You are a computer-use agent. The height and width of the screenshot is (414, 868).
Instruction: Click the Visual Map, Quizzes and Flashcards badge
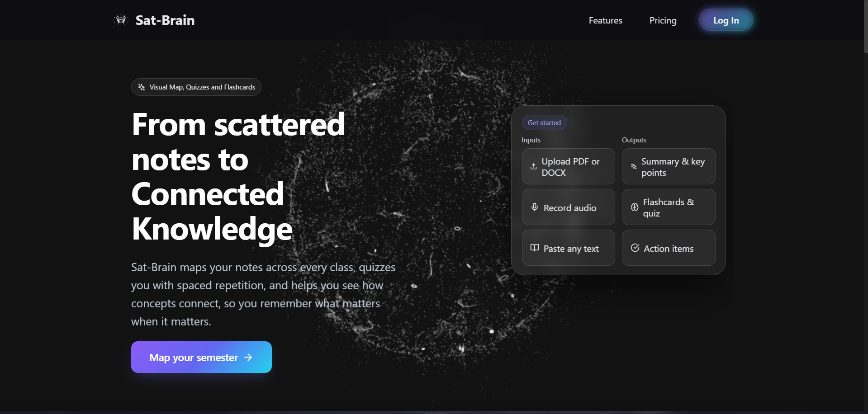pos(196,87)
